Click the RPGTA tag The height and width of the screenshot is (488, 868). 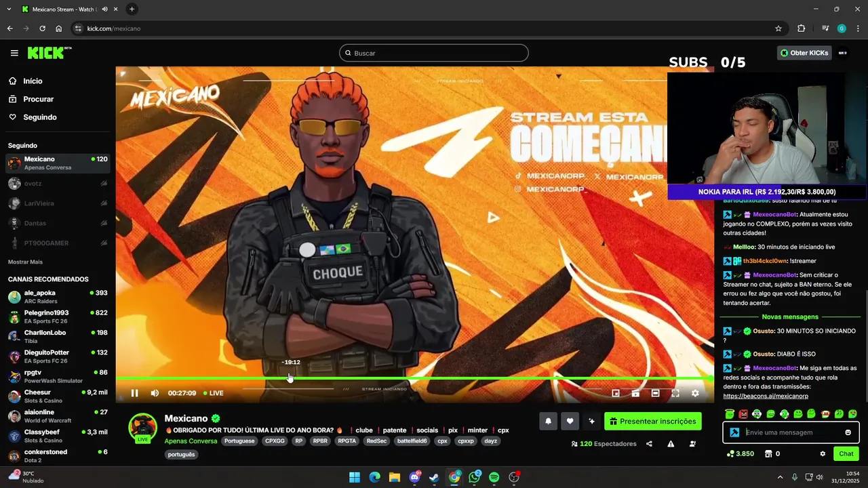point(347,441)
